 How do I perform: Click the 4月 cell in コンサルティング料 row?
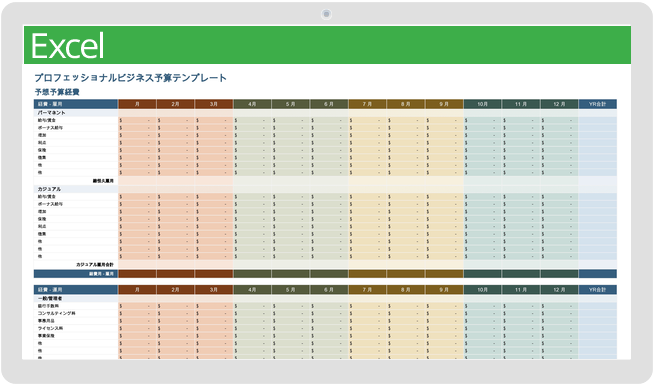click(252, 313)
